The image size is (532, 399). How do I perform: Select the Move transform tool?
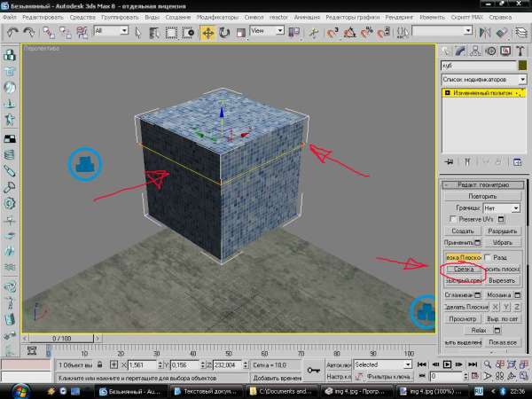[208, 33]
